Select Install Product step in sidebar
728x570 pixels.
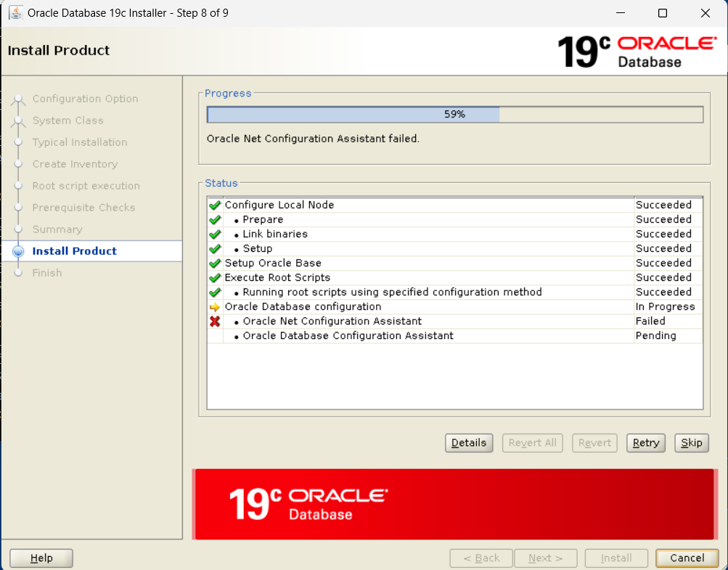[x=74, y=251]
